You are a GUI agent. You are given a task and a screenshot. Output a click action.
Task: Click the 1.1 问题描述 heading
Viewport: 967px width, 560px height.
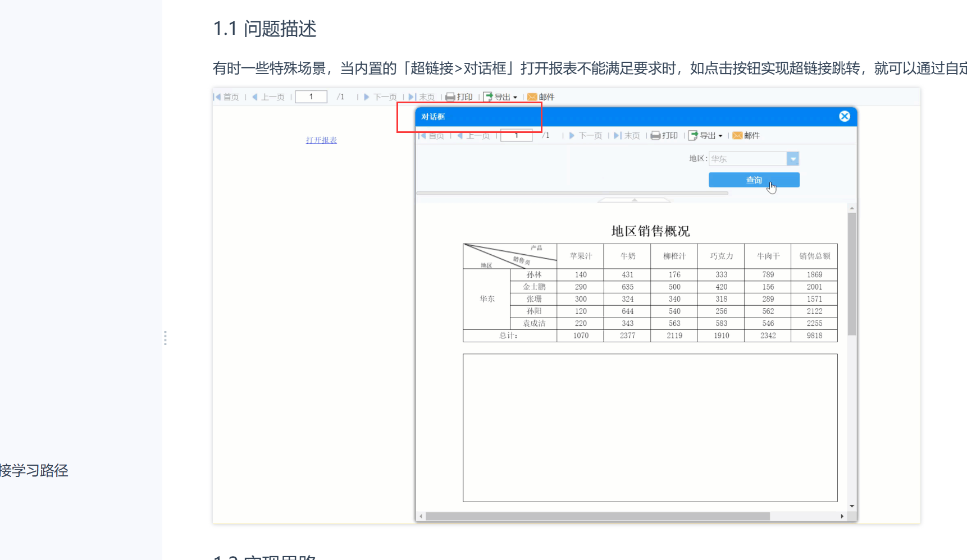pos(265,29)
